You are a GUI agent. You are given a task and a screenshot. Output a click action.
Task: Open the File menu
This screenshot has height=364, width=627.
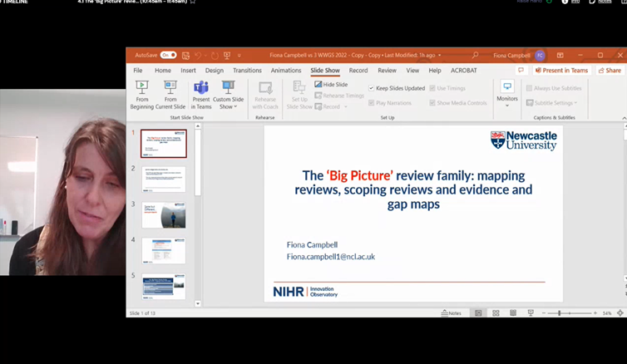click(138, 71)
